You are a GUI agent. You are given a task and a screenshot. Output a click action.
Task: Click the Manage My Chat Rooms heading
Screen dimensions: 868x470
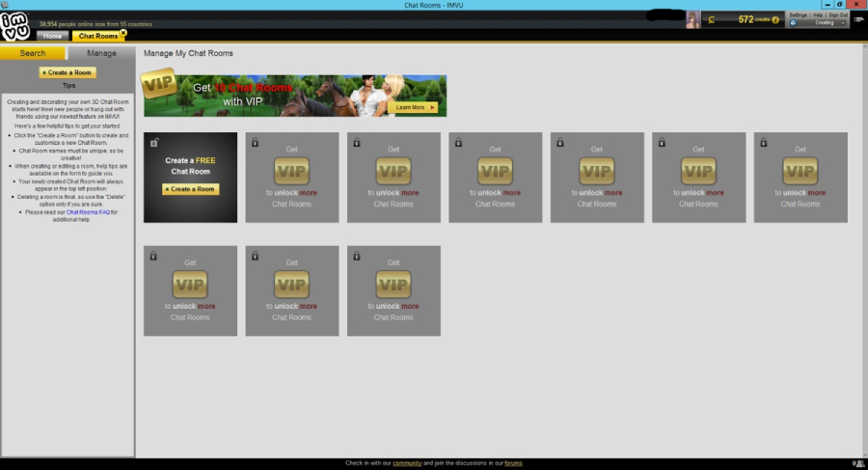pos(188,53)
